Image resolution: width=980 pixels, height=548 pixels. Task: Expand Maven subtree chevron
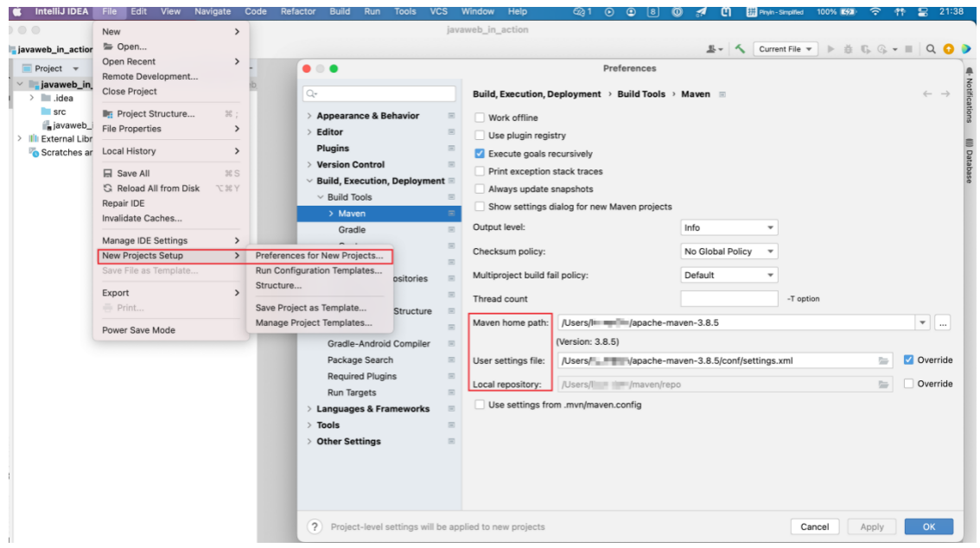coord(331,213)
